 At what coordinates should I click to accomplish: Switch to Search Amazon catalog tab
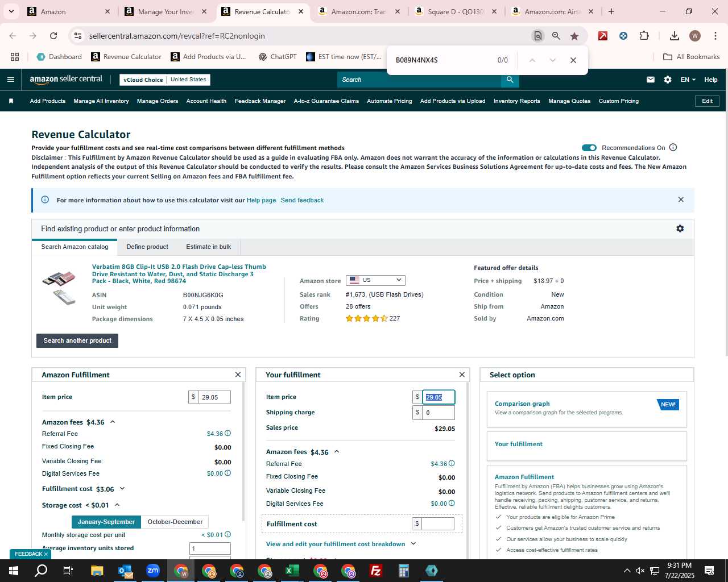pos(75,247)
